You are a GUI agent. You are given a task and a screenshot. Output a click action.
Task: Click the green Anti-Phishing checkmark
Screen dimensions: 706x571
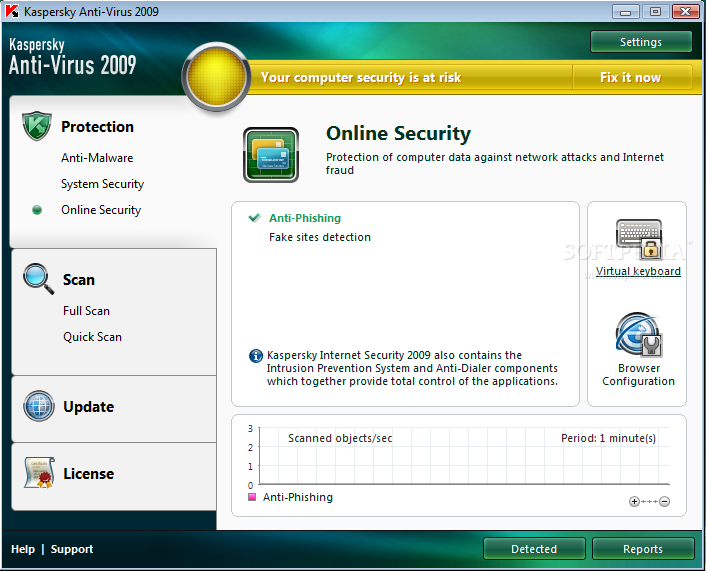[x=254, y=218]
